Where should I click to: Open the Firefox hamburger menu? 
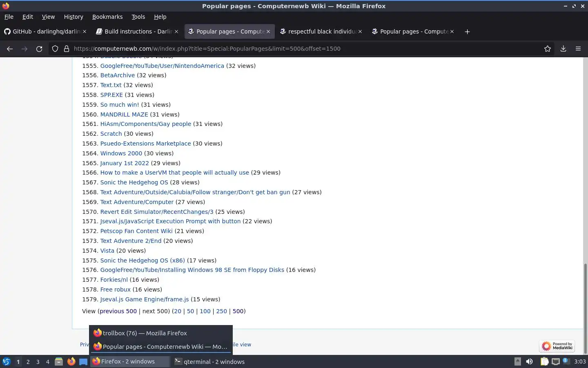578,49
